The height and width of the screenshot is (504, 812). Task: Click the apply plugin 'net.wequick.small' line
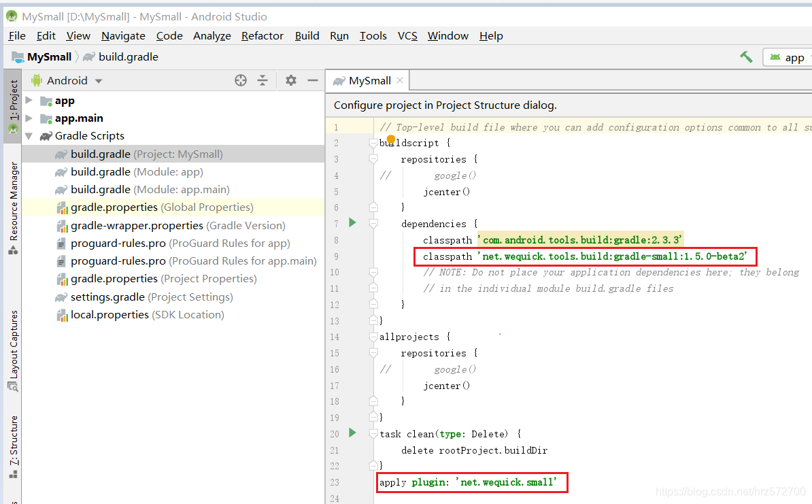468,482
